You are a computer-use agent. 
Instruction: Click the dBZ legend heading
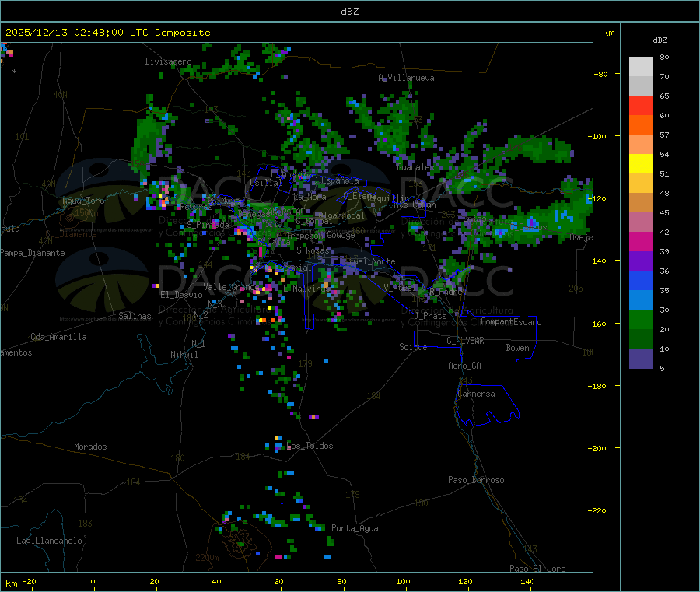[660, 40]
